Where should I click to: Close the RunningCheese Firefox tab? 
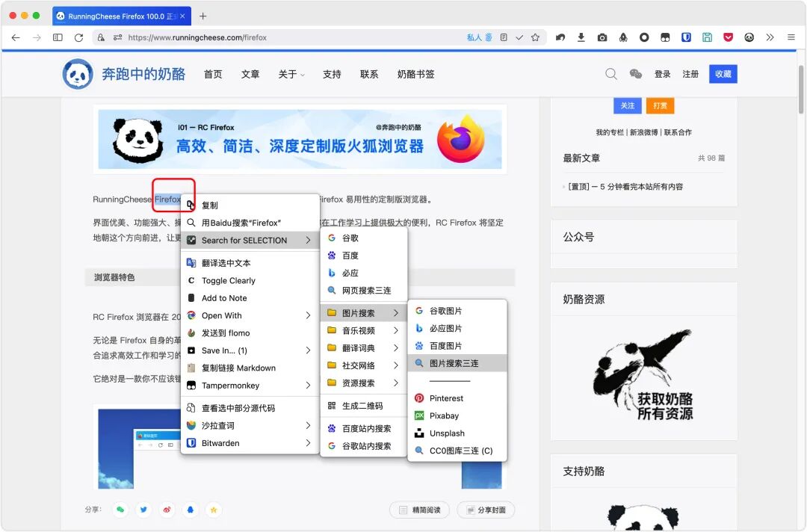pos(182,16)
